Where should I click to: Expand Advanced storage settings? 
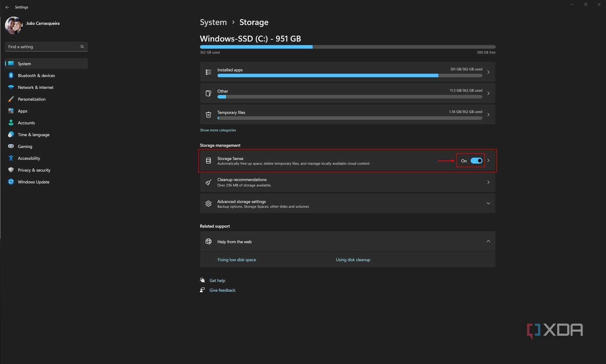(x=488, y=203)
